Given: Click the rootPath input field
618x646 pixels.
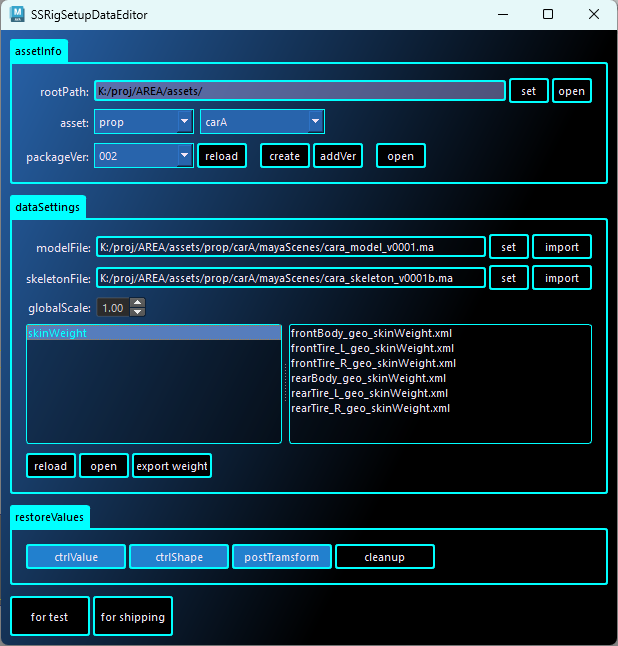Looking at the screenshot, I should pyautogui.click(x=300, y=91).
